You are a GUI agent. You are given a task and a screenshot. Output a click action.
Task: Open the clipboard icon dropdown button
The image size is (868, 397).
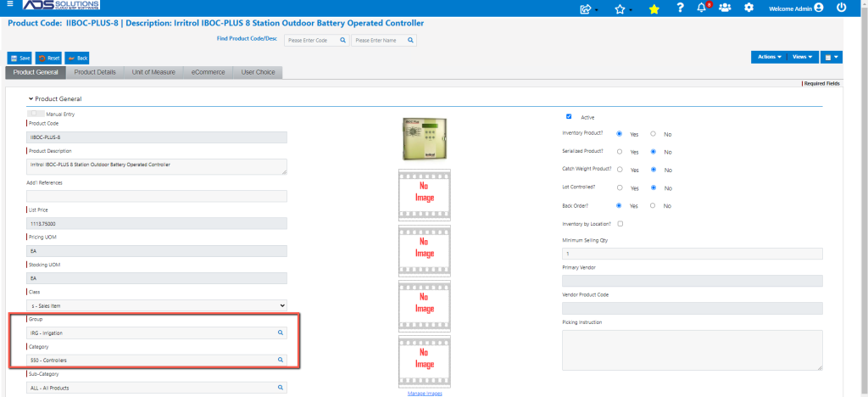pyautogui.click(x=832, y=57)
